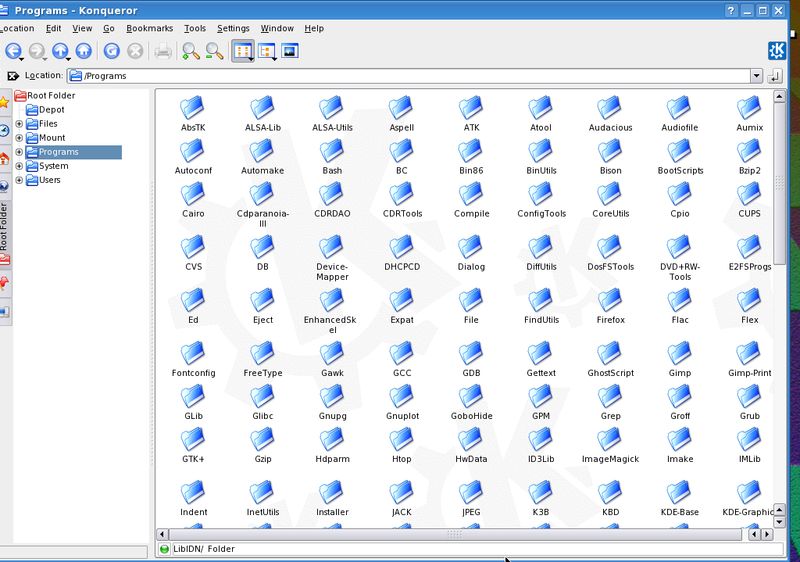The width and height of the screenshot is (800, 562).
Task: Open the Audacious folder
Action: (x=610, y=113)
